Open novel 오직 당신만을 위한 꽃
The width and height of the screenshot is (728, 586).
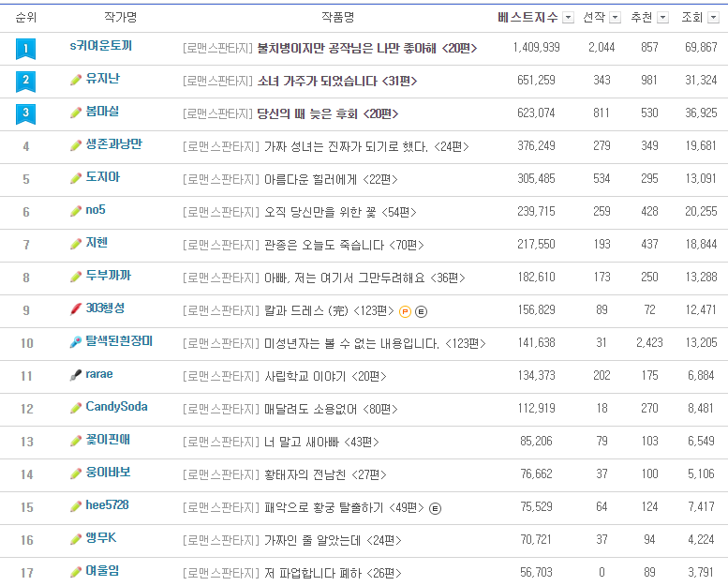(x=340, y=213)
